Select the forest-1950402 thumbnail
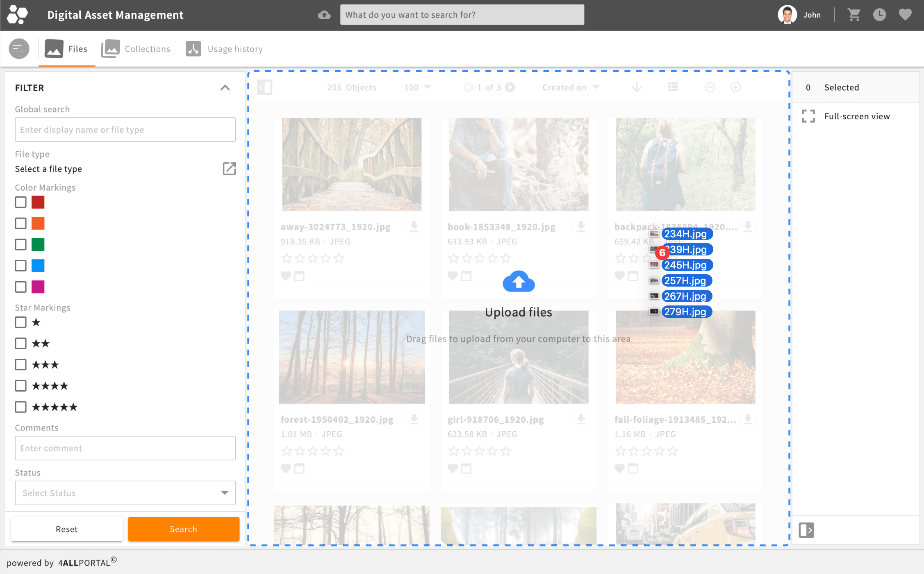 point(352,357)
